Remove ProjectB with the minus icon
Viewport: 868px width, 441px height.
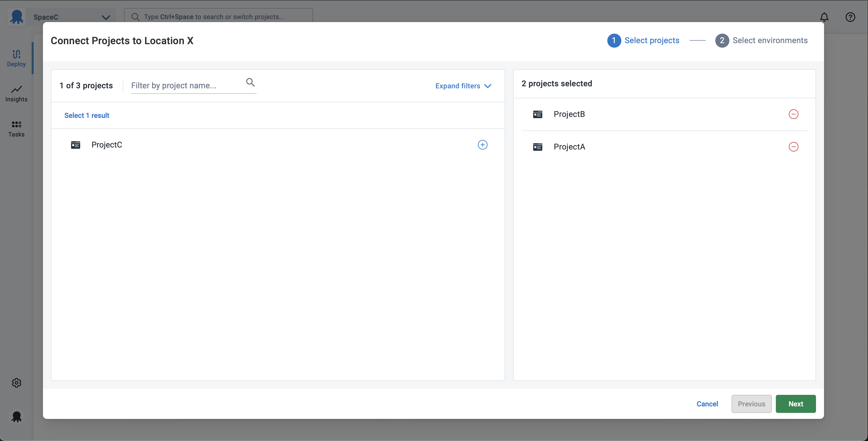click(x=793, y=114)
